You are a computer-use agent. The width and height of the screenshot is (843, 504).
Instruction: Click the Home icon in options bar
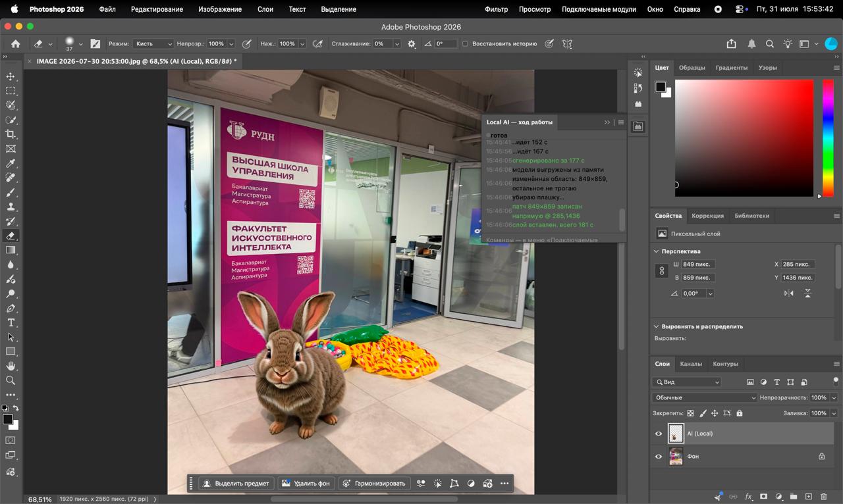coord(16,44)
